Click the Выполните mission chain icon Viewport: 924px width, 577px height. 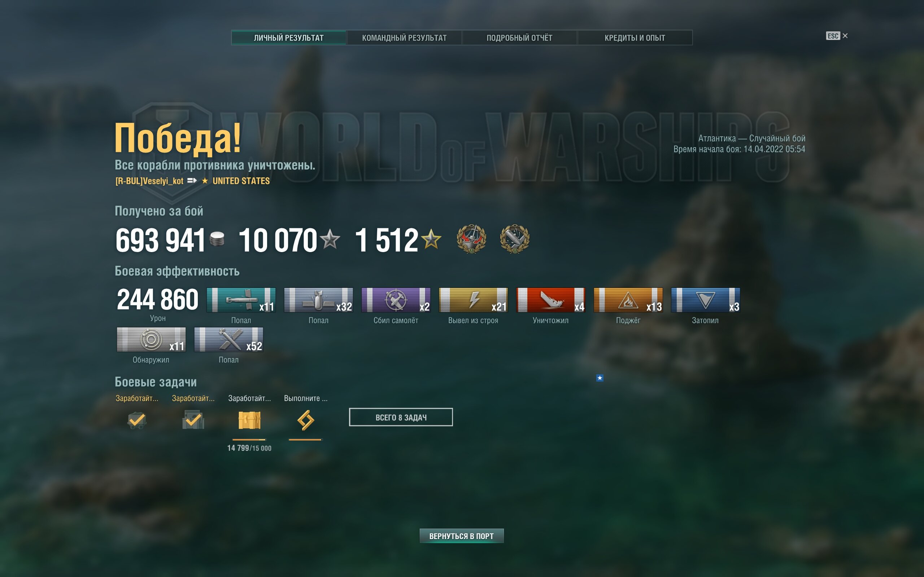tap(306, 420)
